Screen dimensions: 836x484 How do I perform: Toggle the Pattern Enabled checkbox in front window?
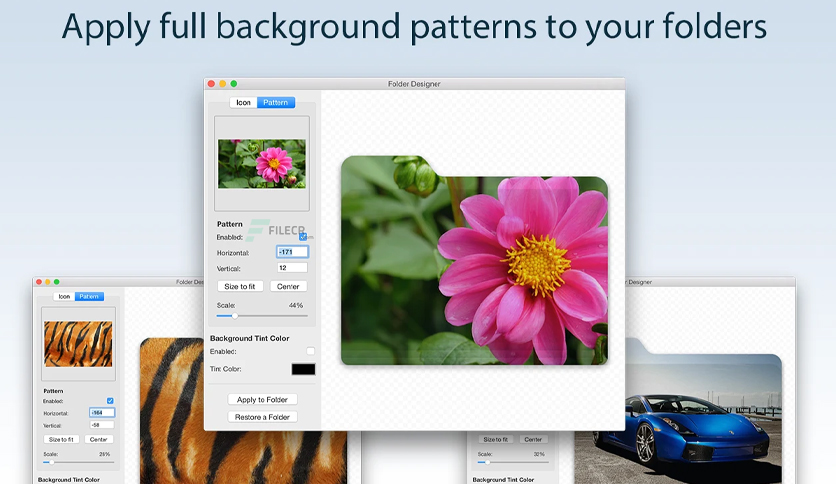tap(302, 237)
